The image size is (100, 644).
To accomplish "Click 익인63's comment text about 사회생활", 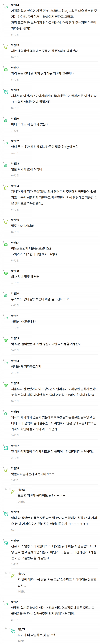I will point(46,344).
